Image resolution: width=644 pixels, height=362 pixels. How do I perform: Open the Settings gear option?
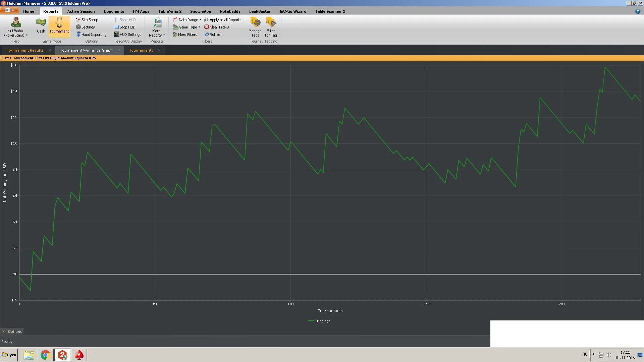pyautogui.click(x=85, y=27)
